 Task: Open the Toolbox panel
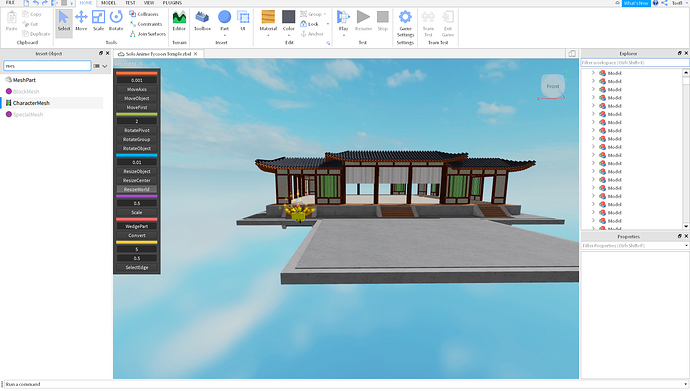point(202,21)
